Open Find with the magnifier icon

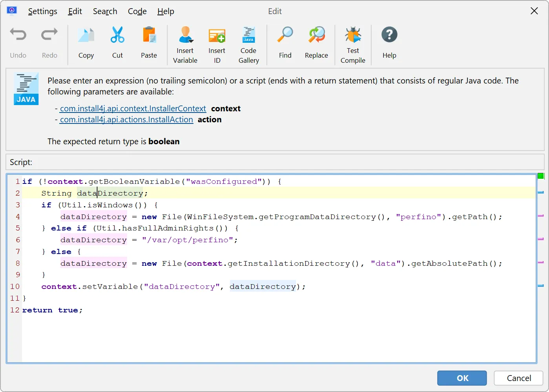285,35
